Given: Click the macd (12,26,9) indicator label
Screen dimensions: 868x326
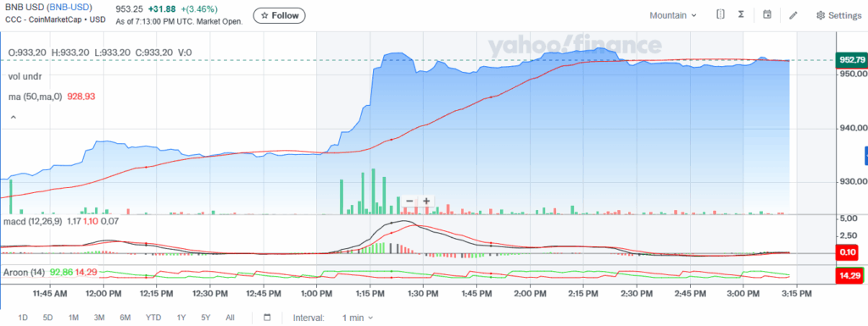Looking at the screenshot, I should (x=33, y=221).
